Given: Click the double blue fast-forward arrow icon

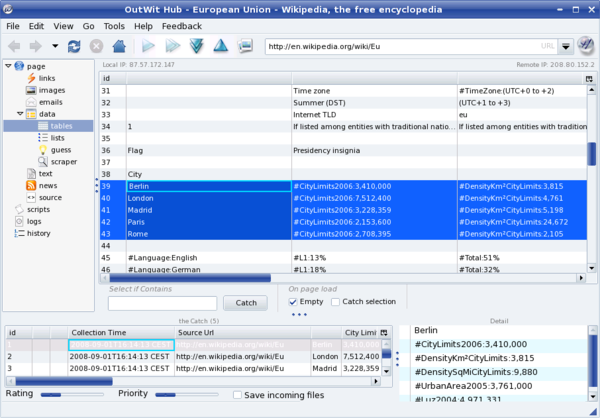Looking at the screenshot, I should [x=173, y=46].
